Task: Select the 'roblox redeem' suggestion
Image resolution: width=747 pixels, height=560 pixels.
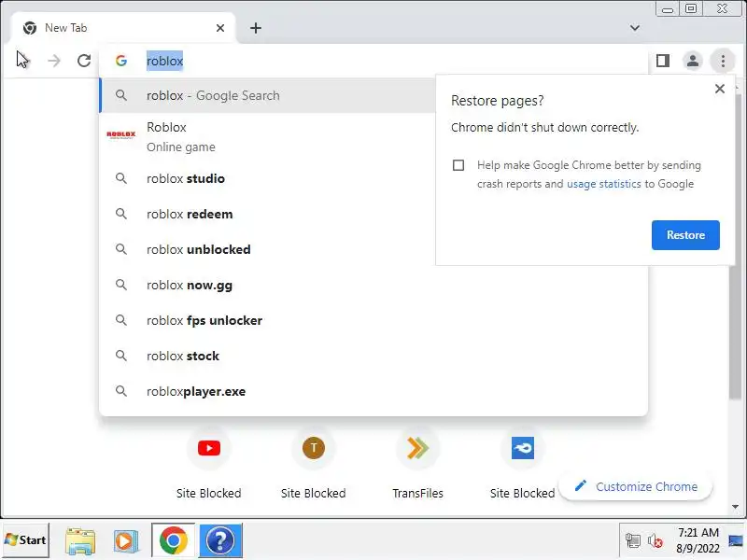Action: pos(267,215)
